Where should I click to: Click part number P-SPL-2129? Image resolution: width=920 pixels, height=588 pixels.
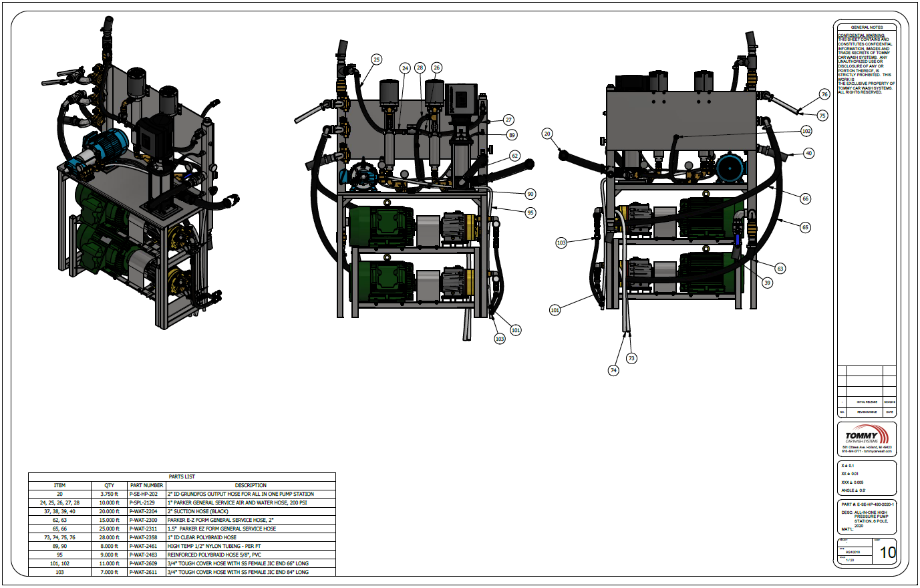tap(142, 502)
